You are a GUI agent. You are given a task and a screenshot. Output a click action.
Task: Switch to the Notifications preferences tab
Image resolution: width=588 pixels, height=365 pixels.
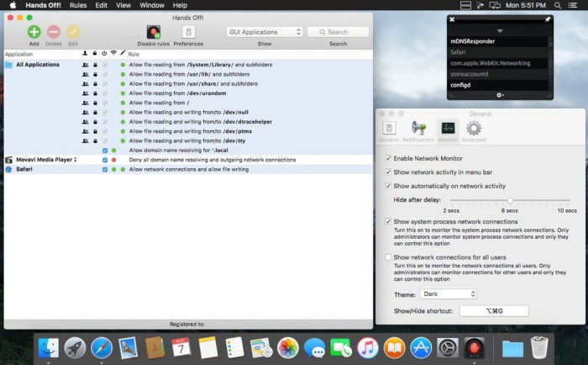[x=418, y=128]
